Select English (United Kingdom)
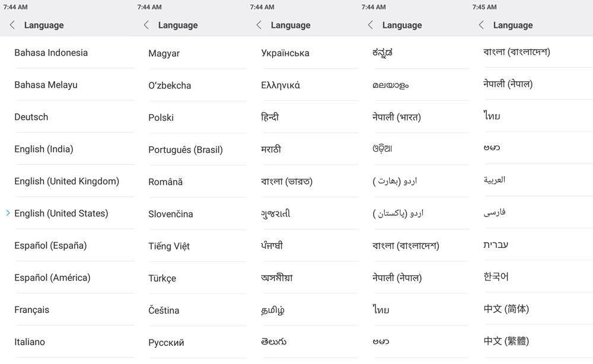 point(66,181)
